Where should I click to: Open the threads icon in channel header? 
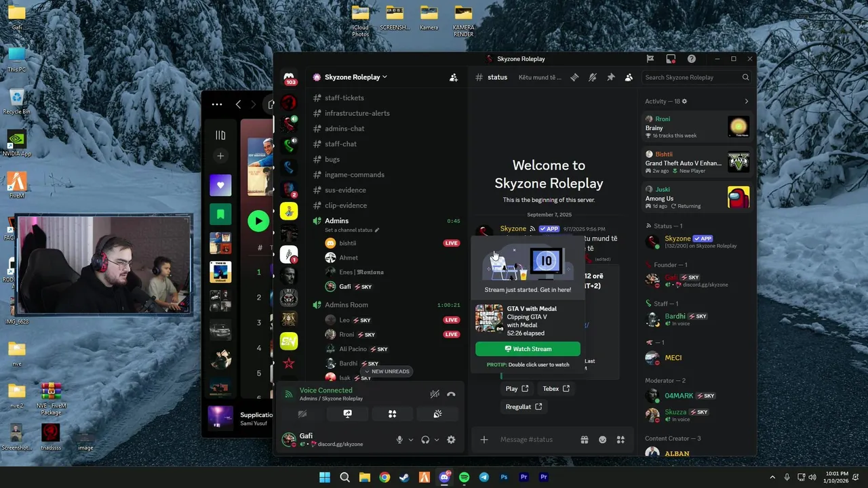574,77
